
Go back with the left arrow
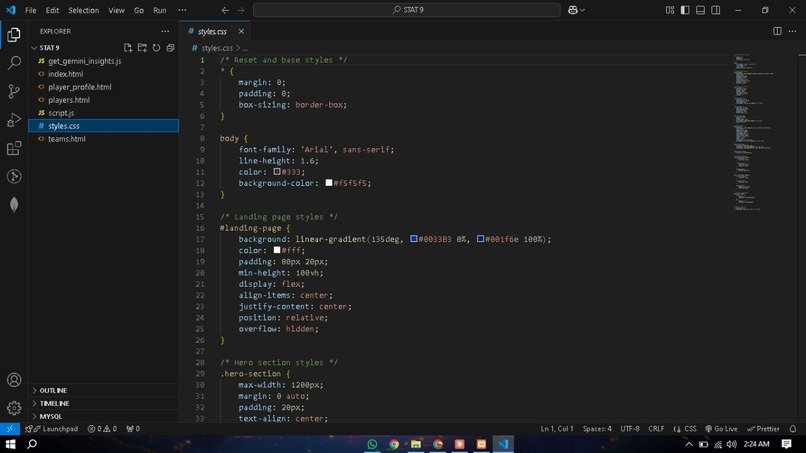point(225,10)
